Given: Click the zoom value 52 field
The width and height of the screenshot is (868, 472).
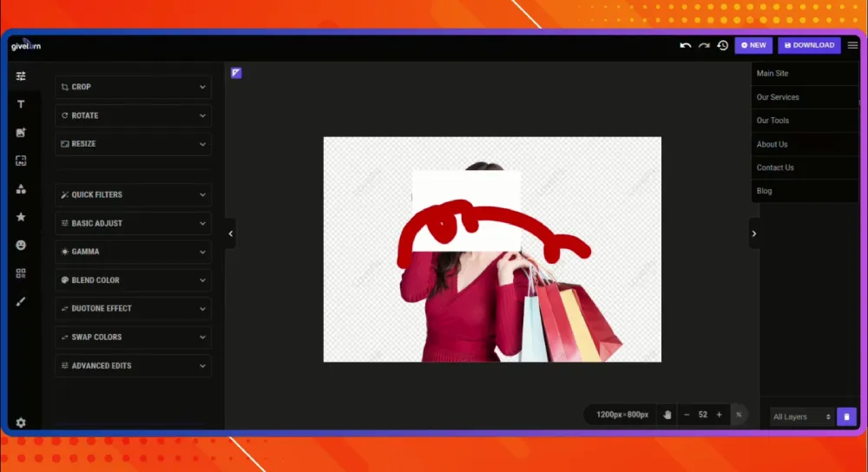Looking at the screenshot, I should [x=702, y=415].
